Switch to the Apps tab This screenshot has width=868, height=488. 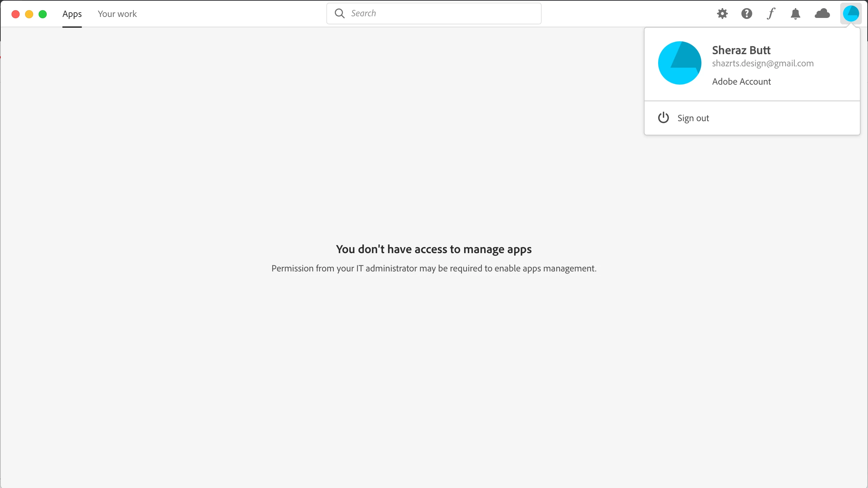(72, 14)
